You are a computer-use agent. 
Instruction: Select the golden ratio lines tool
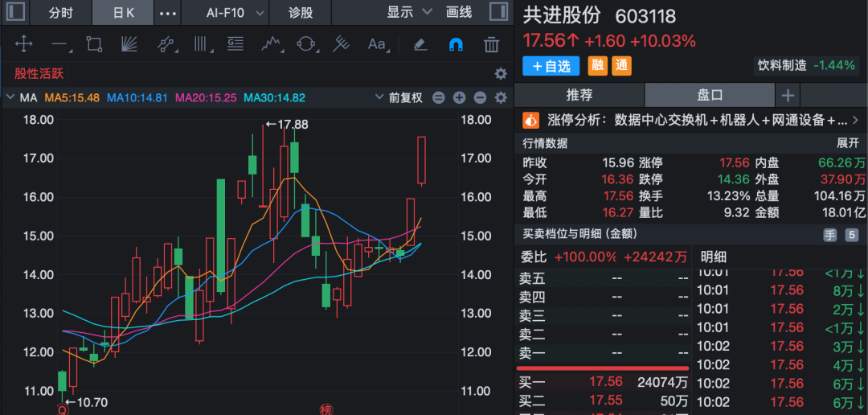click(x=236, y=43)
